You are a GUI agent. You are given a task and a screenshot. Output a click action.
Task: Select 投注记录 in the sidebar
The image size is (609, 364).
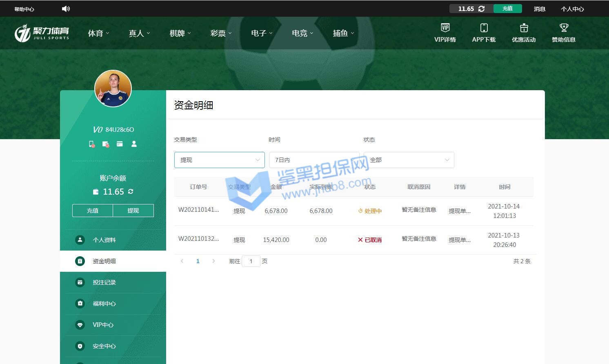104,282
